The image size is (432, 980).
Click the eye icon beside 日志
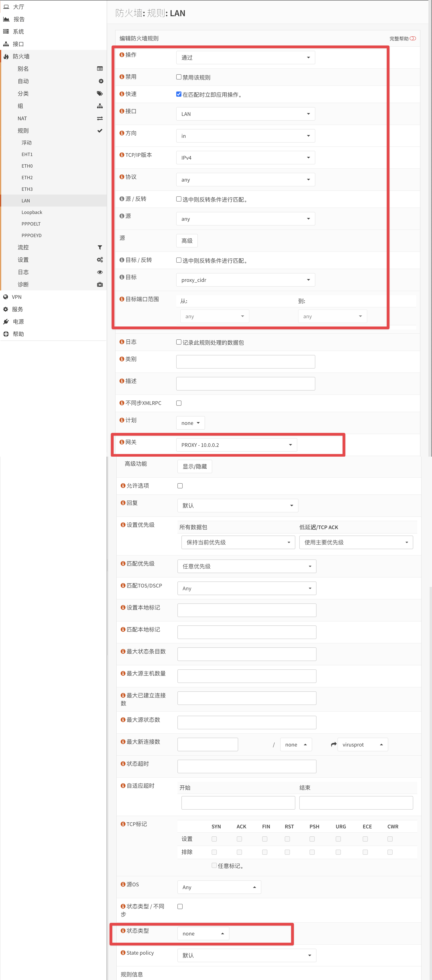pos(100,272)
